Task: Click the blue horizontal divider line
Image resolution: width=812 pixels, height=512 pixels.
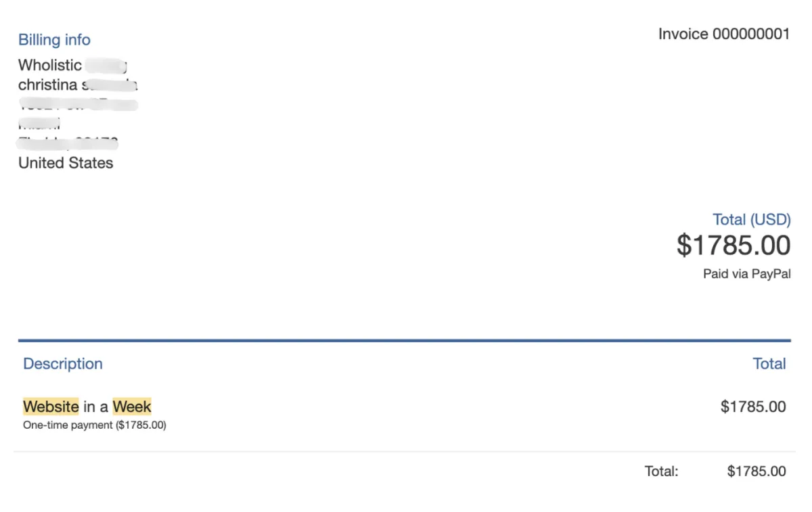Action: tap(405, 340)
